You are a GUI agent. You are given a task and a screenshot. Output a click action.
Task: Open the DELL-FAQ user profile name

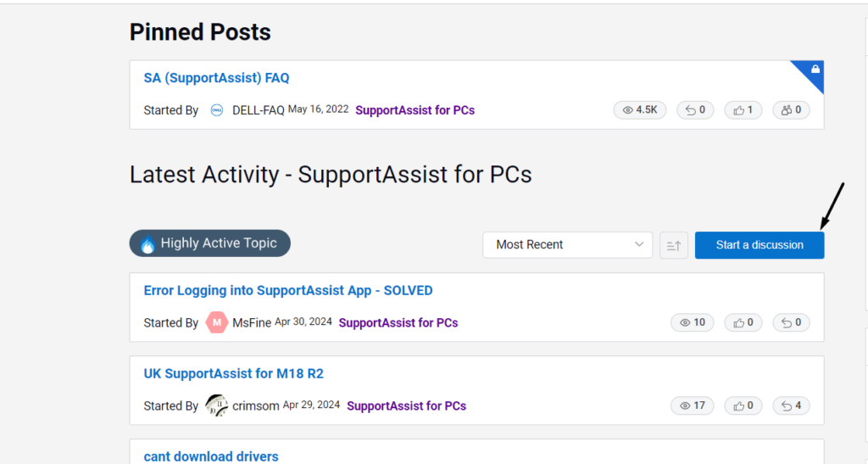(x=259, y=110)
